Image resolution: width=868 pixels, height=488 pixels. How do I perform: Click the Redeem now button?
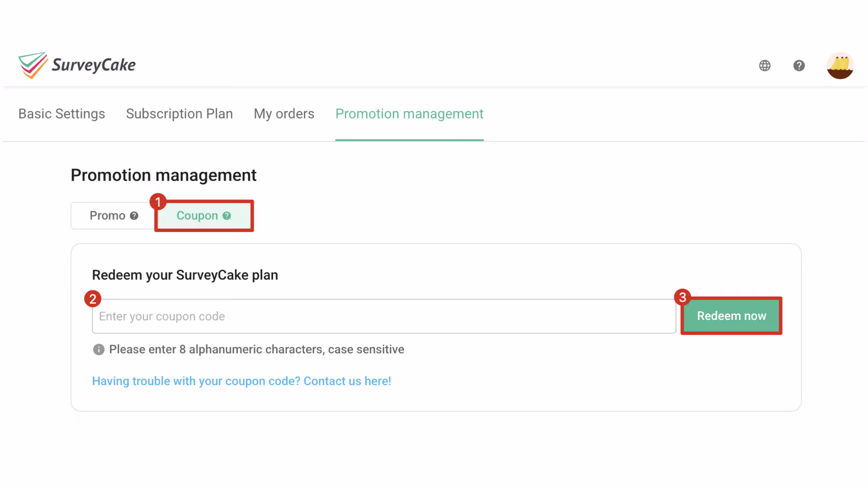point(731,316)
